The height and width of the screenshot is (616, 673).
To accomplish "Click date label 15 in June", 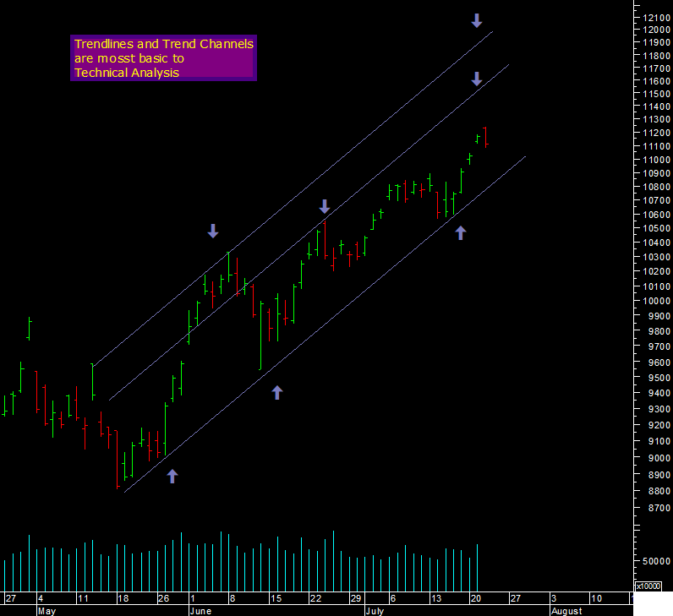I will (276, 598).
